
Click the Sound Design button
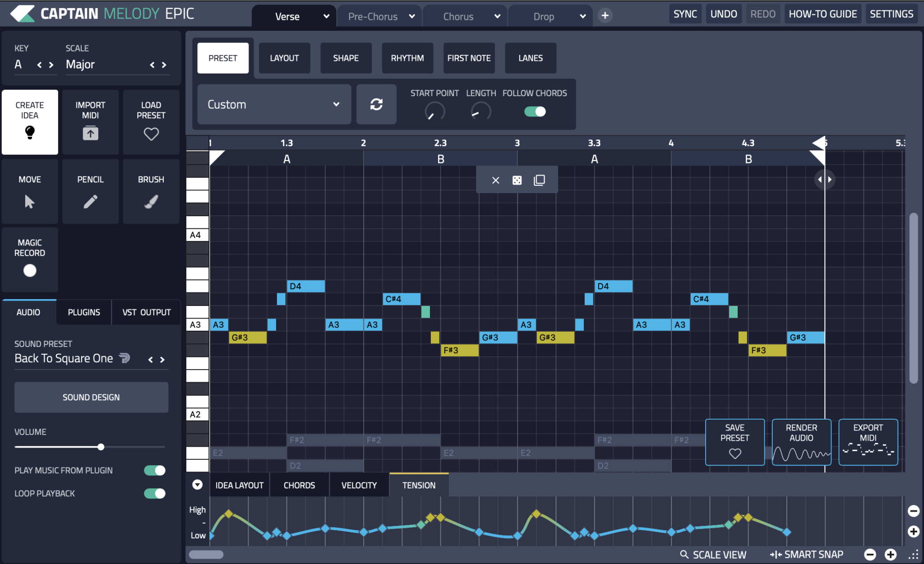[91, 397]
